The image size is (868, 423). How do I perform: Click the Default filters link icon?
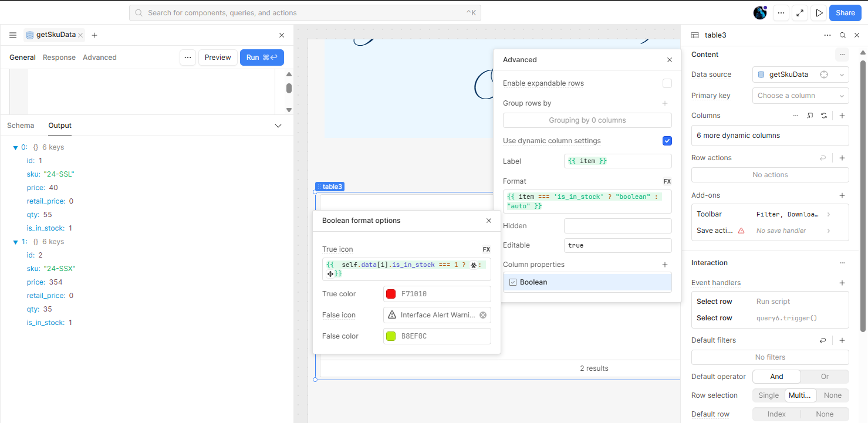pyautogui.click(x=823, y=340)
